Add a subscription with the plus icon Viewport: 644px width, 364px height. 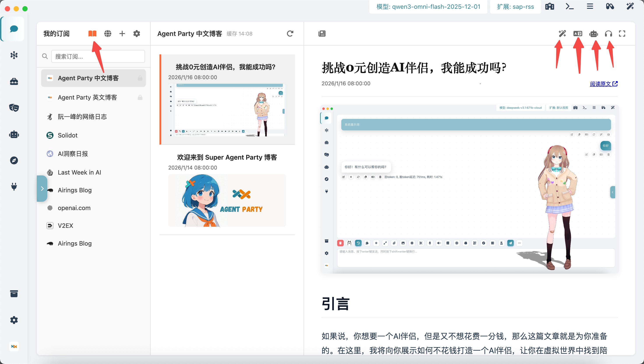(122, 34)
